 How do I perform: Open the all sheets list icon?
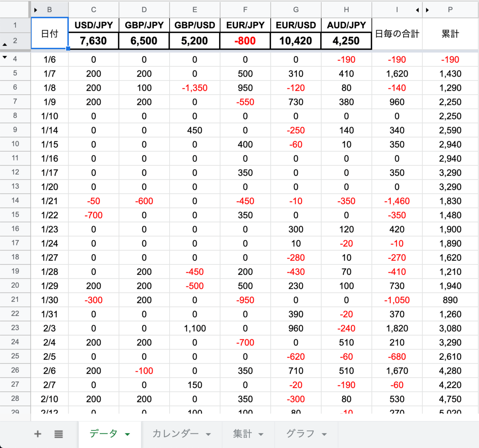tap(59, 434)
